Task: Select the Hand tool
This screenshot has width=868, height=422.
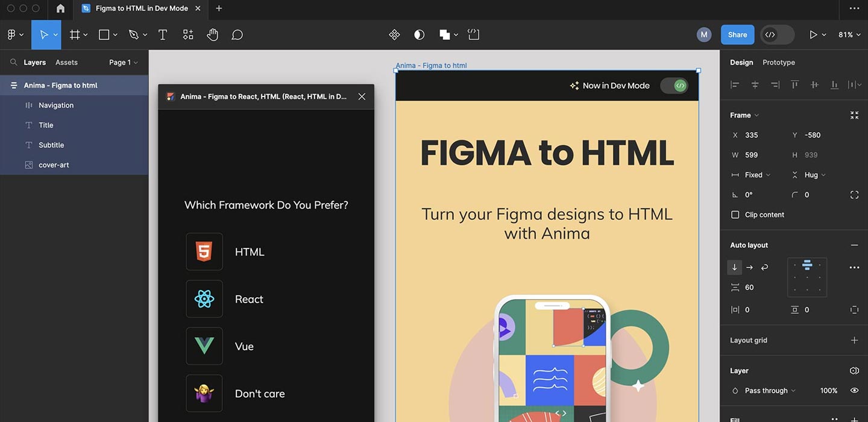Action: (x=212, y=34)
